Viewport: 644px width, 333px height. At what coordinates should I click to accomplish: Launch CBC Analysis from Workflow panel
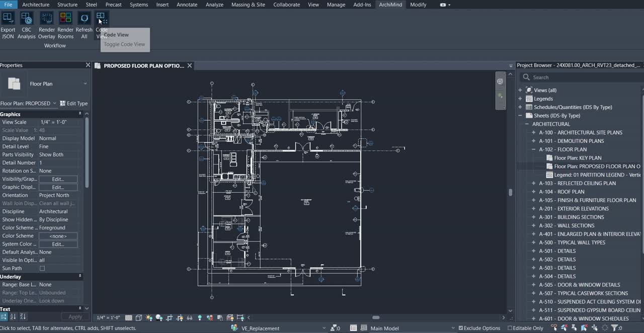tap(26, 25)
